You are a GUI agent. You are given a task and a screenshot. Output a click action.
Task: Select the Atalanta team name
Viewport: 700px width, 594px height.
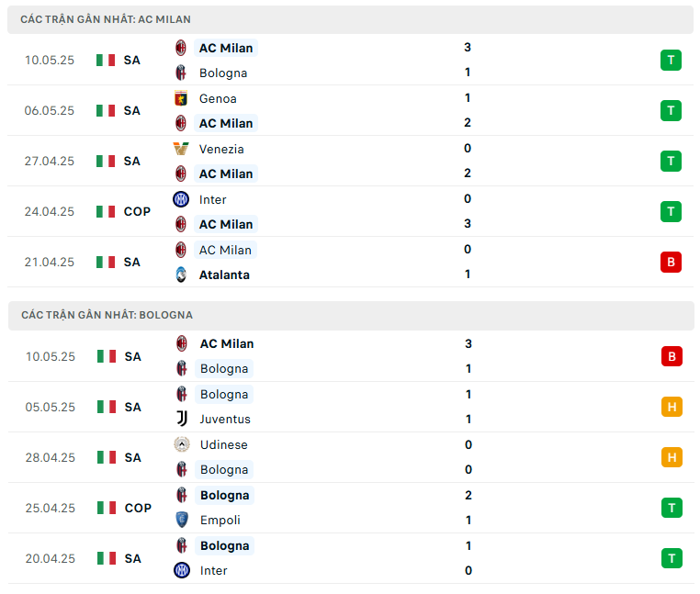224,275
